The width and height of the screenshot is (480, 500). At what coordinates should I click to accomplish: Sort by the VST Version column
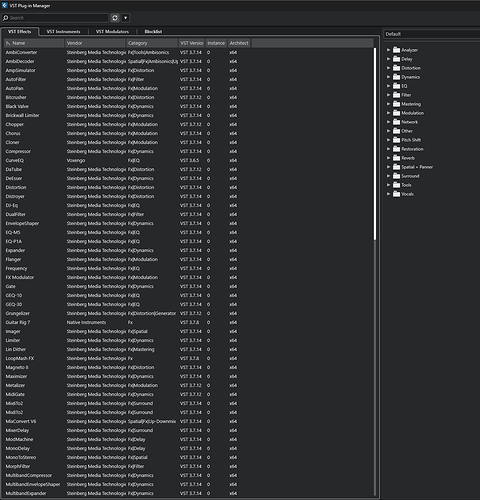pos(192,43)
